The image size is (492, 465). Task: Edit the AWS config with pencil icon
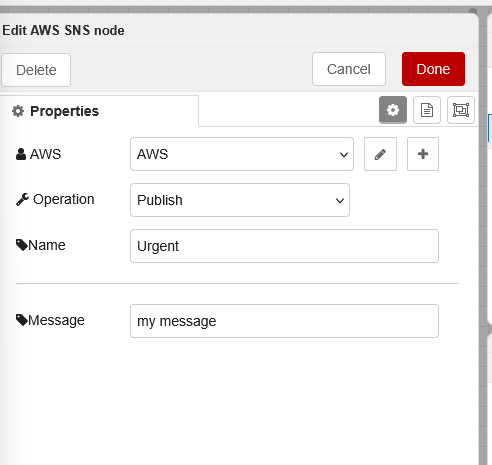point(380,154)
